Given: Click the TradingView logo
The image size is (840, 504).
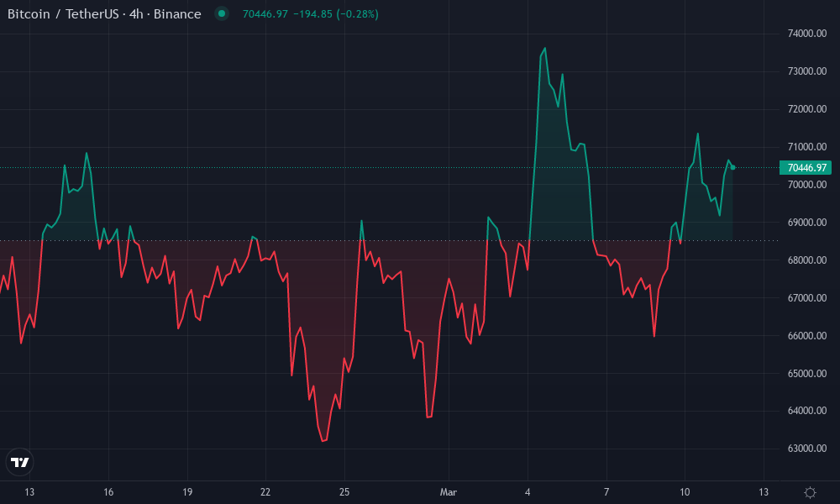Looking at the screenshot, I should [x=19, y=462].
